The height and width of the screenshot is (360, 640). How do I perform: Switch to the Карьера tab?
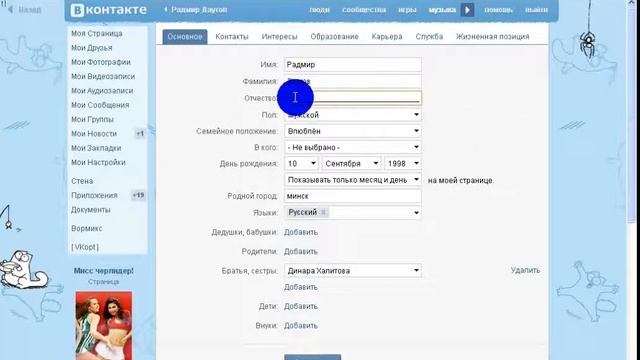(x=387, y=37)
